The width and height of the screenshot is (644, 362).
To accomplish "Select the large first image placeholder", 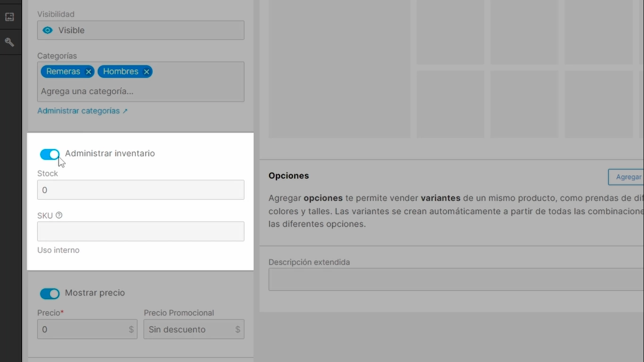I will [x=339, y=69].
